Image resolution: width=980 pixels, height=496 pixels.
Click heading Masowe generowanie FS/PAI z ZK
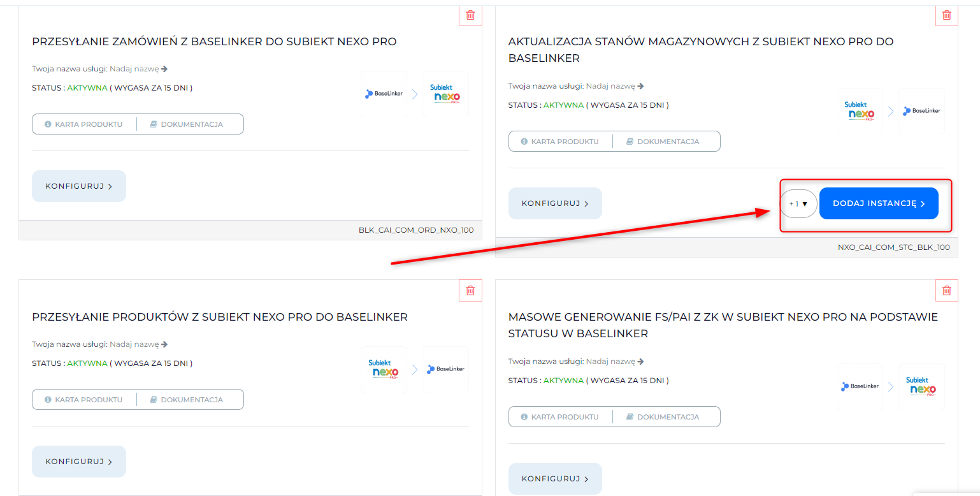(723, 325)
